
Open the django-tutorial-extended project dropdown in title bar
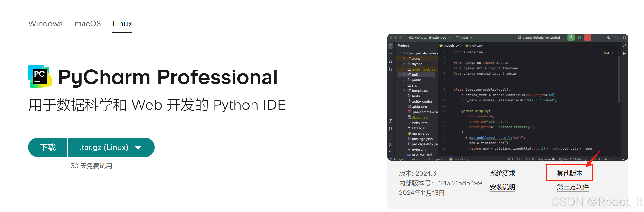pyautogui.click(x=429, y=37)
